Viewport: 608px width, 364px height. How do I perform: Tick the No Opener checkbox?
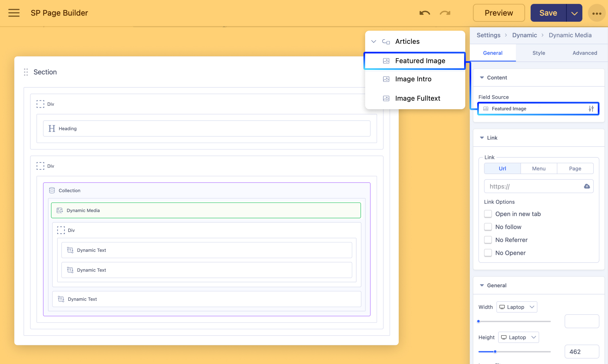tap(488, 253)
